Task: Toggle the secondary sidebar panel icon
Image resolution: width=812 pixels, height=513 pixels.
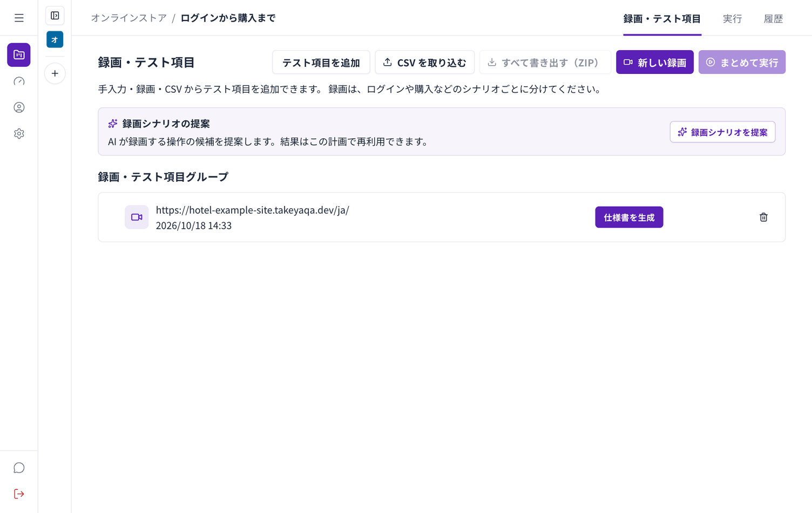Action: tap(55, 16)
